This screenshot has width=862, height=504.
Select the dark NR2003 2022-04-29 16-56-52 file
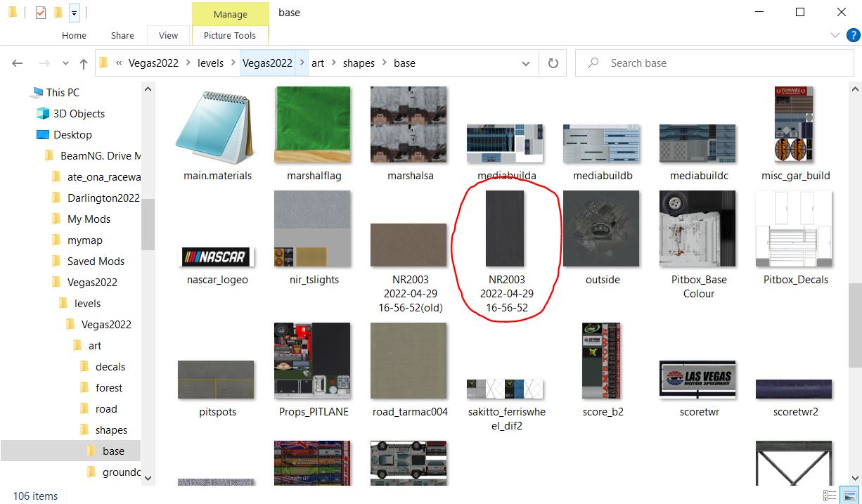[506, 253]
